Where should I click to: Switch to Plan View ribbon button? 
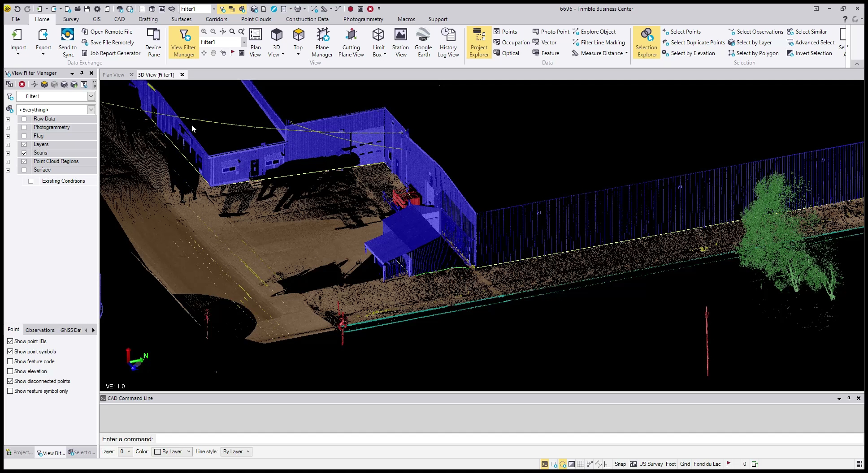tap(255, 43)
